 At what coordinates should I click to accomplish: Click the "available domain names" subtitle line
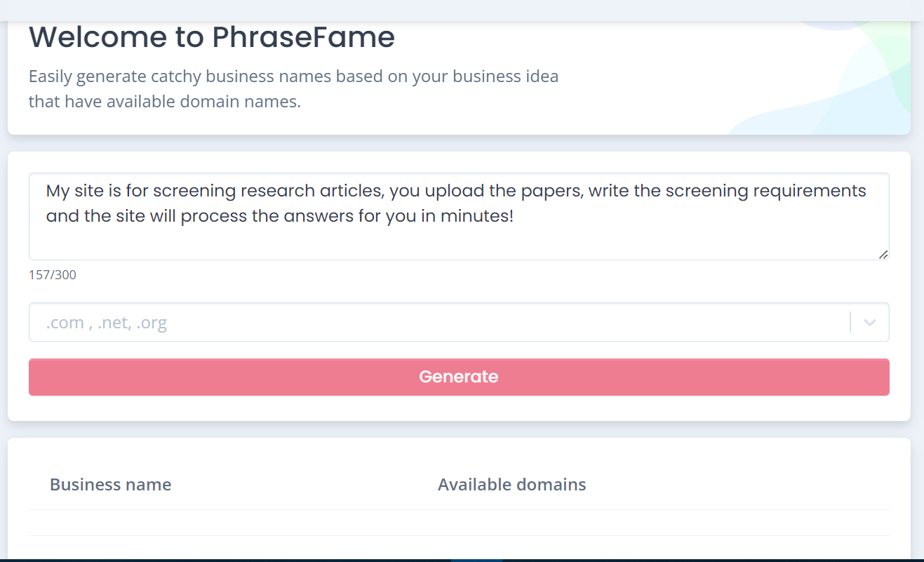[164, 102]
